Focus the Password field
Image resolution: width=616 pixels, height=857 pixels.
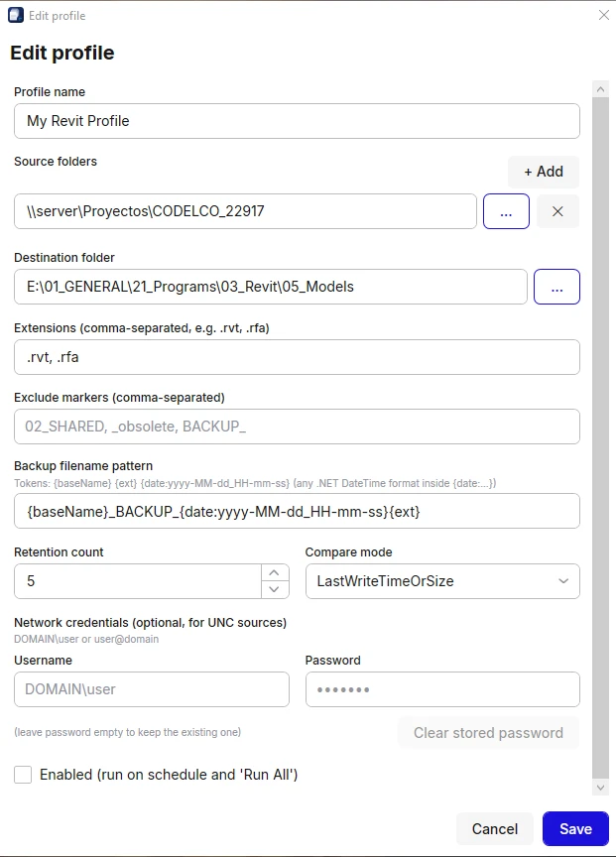pos(442,689)
